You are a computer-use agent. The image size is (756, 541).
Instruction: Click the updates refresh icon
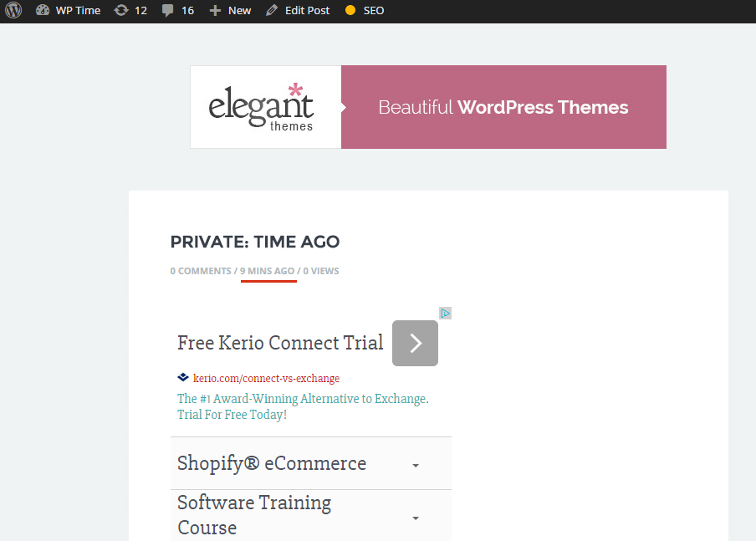tap(121, 10)
